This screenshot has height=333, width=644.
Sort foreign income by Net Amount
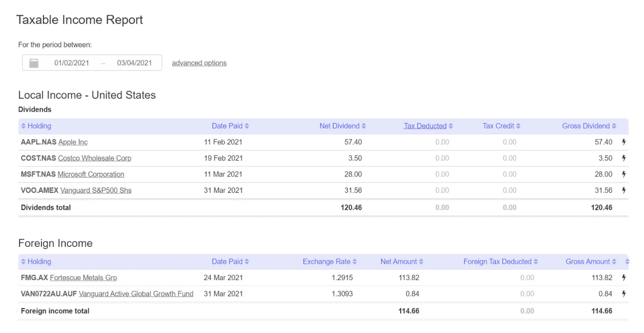point(402,262)
